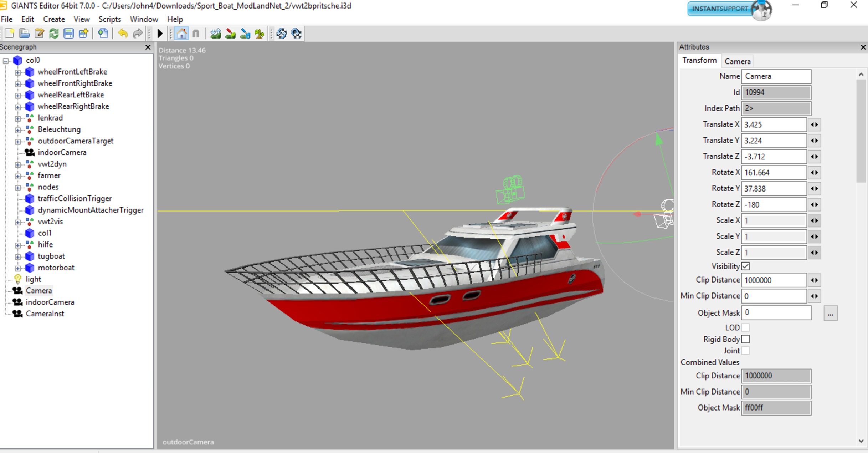Expand the motorboat tree node
The image size is (868, 453).
(x=17, y=268)
